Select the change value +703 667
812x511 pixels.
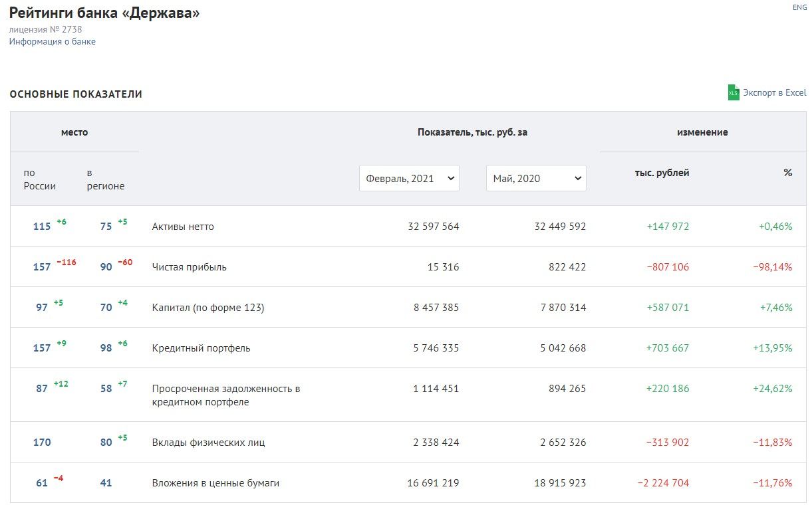(668, 348)
